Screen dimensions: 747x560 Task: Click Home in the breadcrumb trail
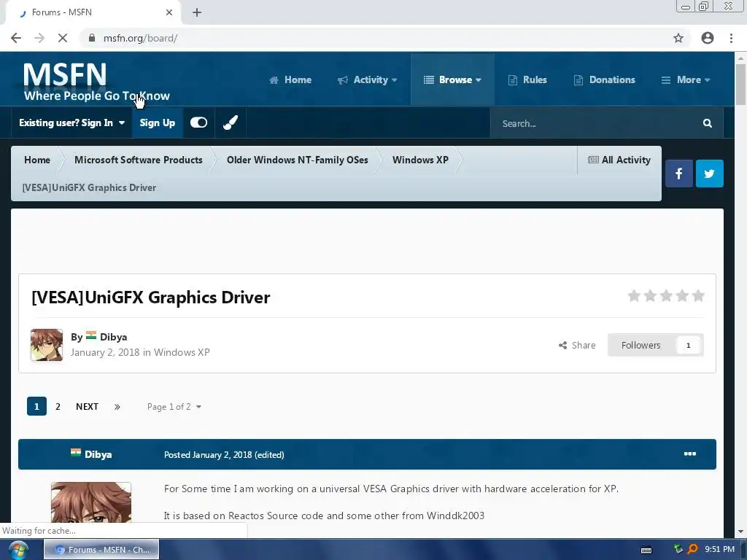(37, 160)
